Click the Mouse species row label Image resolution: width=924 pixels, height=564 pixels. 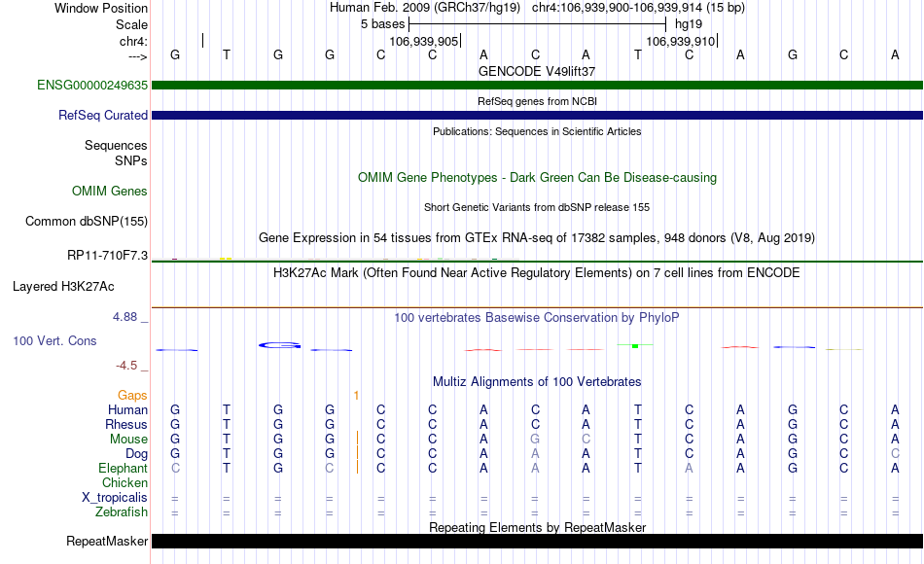coord(128,440)
